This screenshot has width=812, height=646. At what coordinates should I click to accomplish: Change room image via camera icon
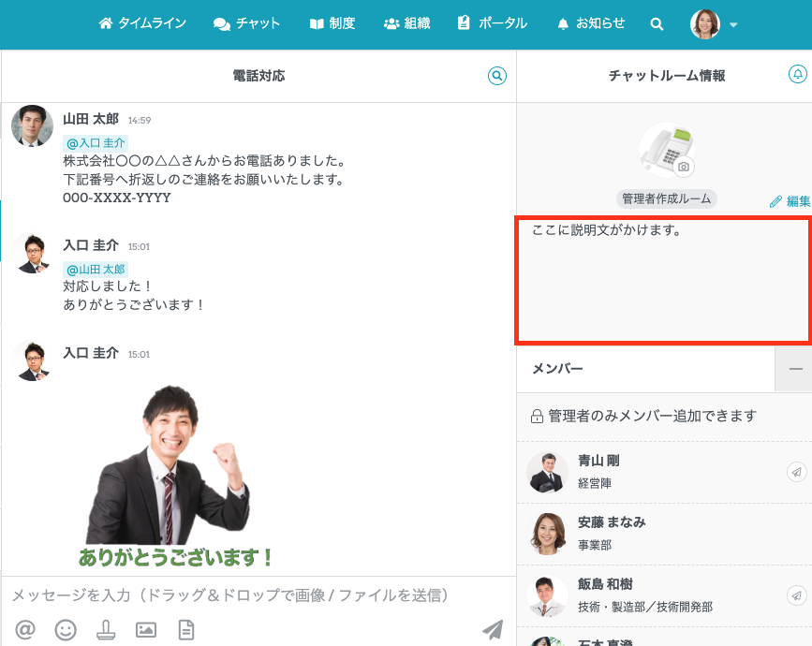tap(685, 167)
